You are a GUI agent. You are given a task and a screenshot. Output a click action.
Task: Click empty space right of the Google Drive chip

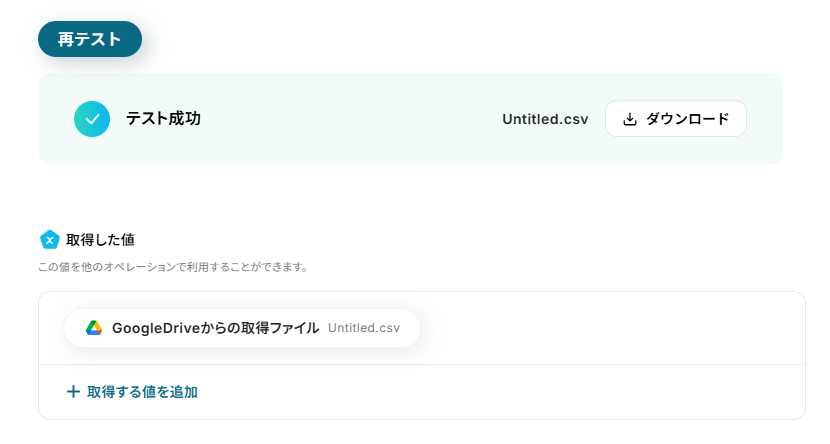click(x=609, y=328)
